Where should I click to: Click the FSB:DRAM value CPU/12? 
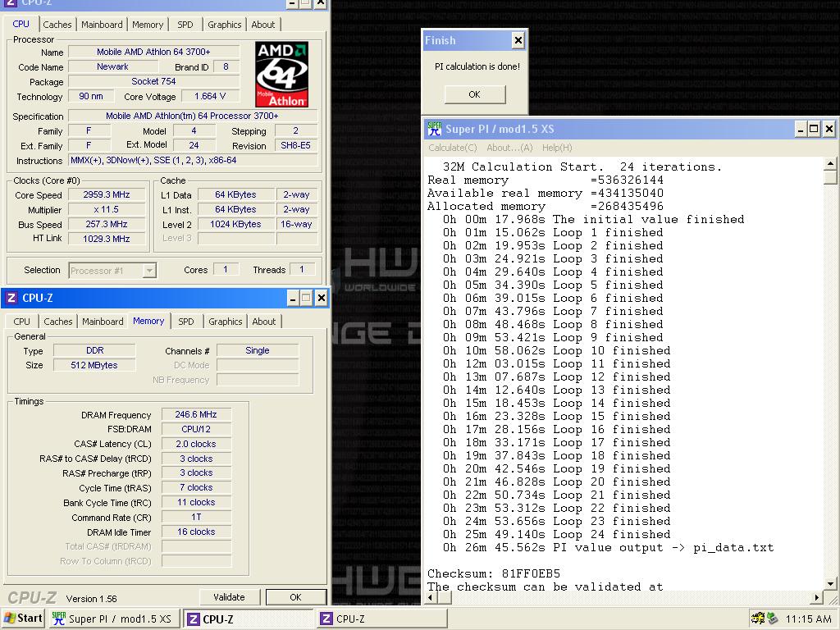coord(196,429)
